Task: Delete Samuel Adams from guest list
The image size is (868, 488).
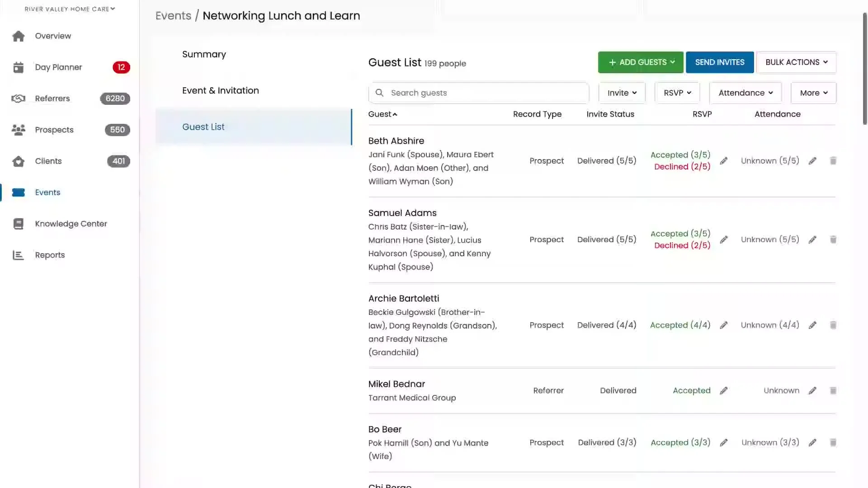Action: tap(833, 239)
